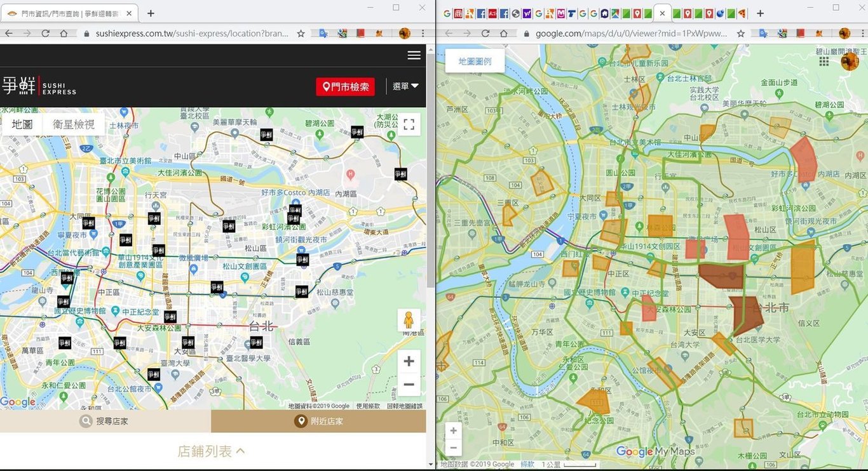Close the active My Maps browser tab
The image size is (868, 471).
point(662,13)
